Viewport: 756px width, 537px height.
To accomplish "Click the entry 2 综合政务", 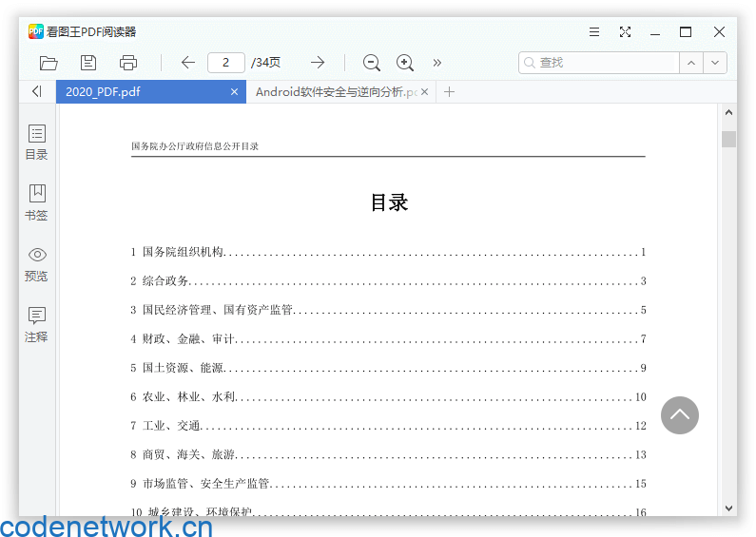I will pyautogui.click(x=388, y=280).
